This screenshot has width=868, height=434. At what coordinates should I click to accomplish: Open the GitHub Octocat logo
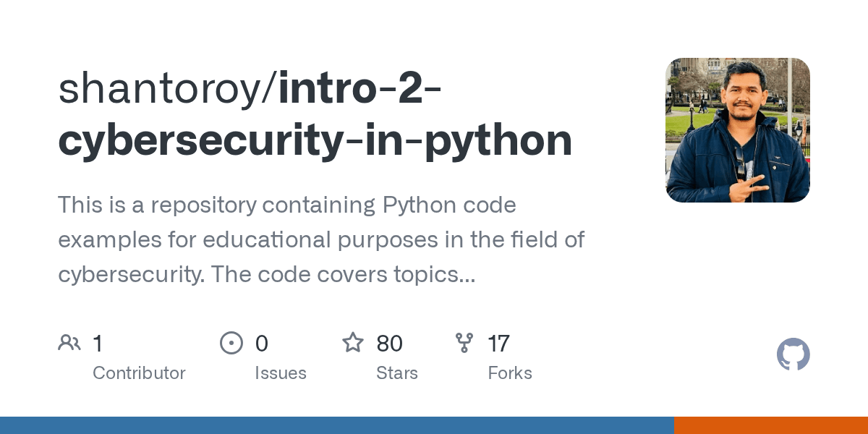[x=793, y=355]
